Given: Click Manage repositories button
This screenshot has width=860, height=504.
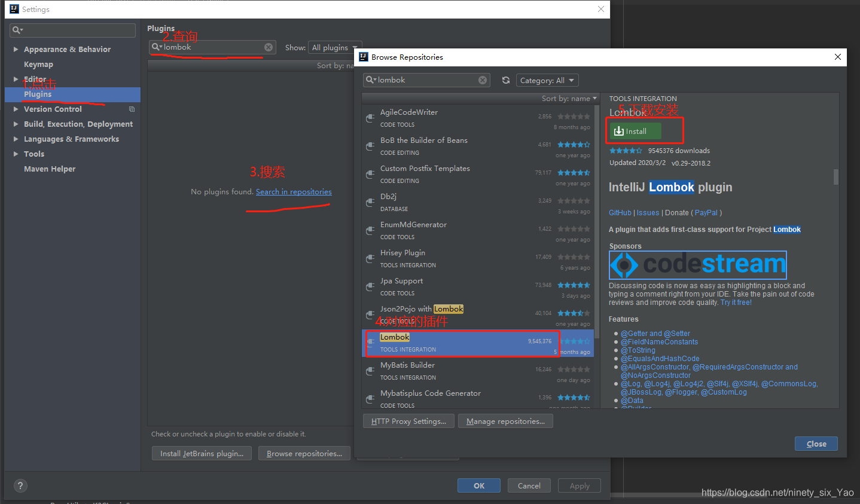Looking at the screenshot, I should [505, 421].
